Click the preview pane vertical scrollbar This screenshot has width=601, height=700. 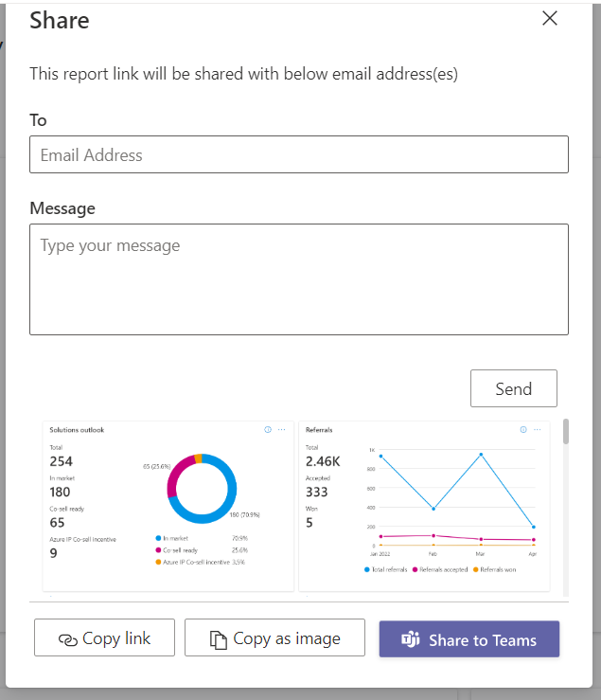pyautogui.click(x=566, y=432)
